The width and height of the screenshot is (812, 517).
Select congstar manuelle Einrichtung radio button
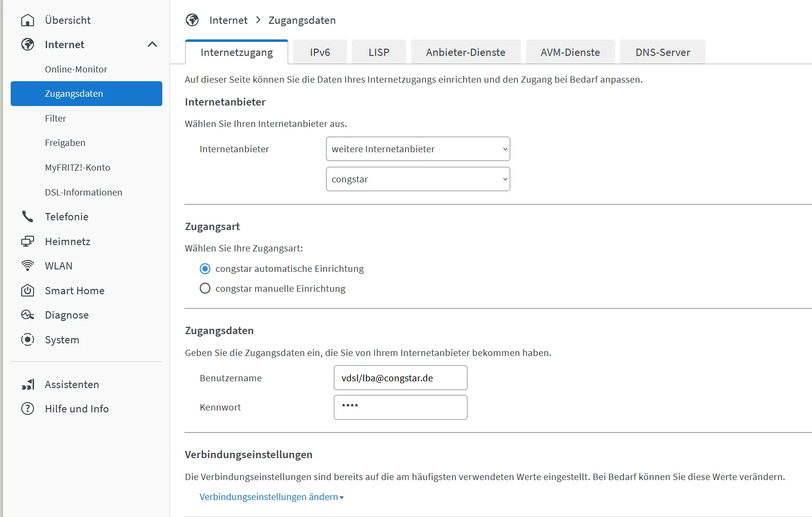coord(205,289)
